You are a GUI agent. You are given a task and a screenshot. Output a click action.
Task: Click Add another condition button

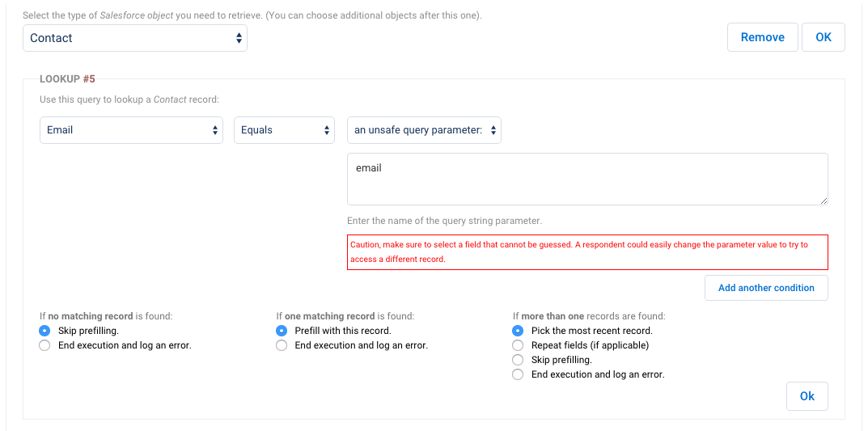point(766,288)
